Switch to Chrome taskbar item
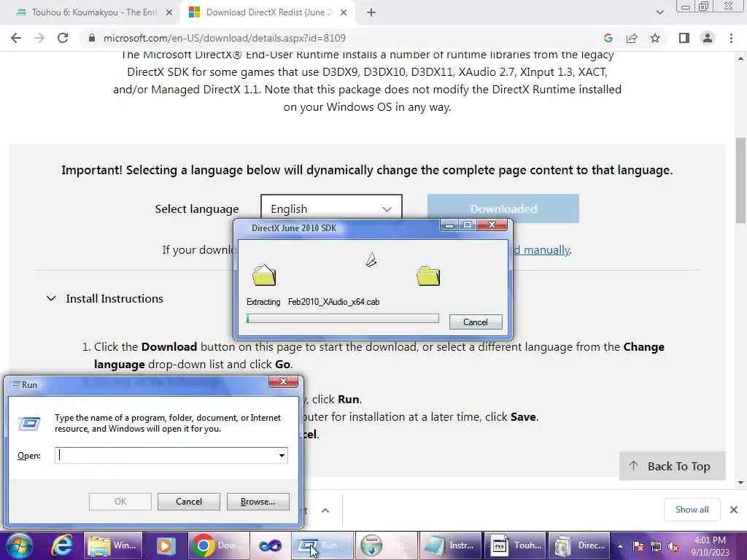The width and height of the screenshot is (747, 560). pyautogui.click(x=217, y=545)
